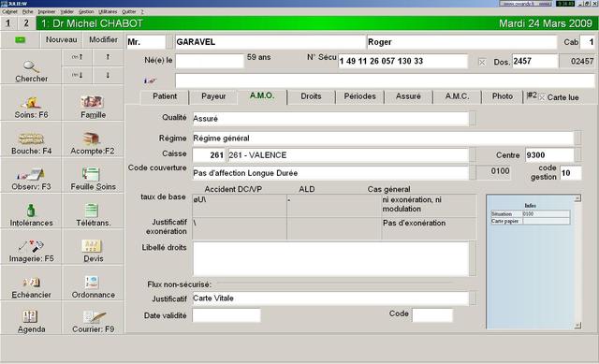Viewport: 599px width, 364px height.
Task: Click the Date validité field
Action: pyautogui.click(x=226, y=316)
